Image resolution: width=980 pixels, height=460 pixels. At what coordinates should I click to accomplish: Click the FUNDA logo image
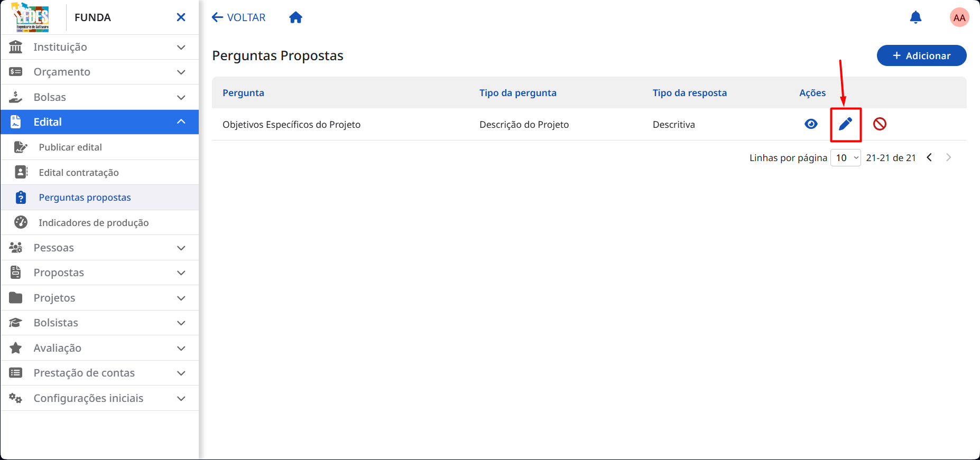pos(31,17)
